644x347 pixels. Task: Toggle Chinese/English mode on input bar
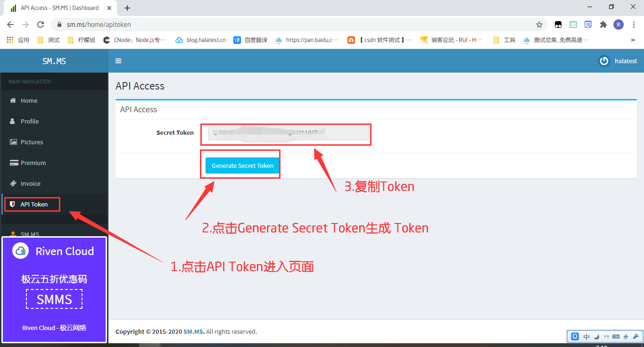pyautogui.click(x=586, y=337)
